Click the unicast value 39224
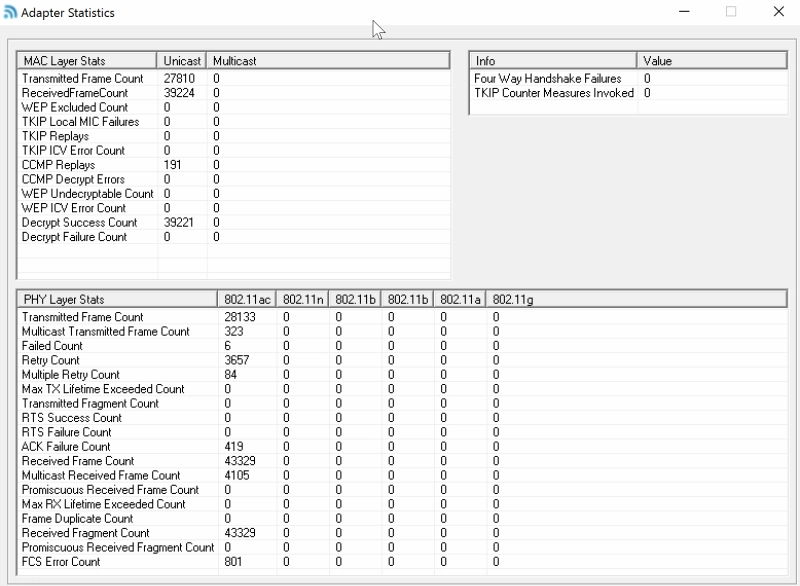 [179, 93]
